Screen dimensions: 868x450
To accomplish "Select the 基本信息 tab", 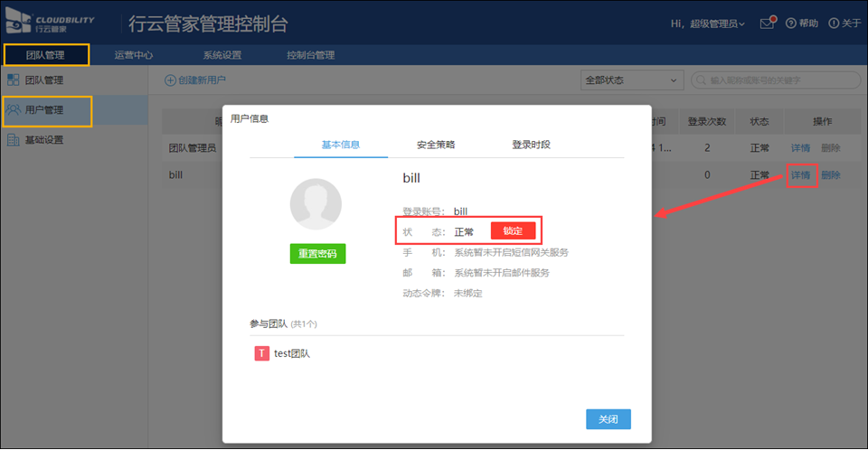I will point(341,145).
